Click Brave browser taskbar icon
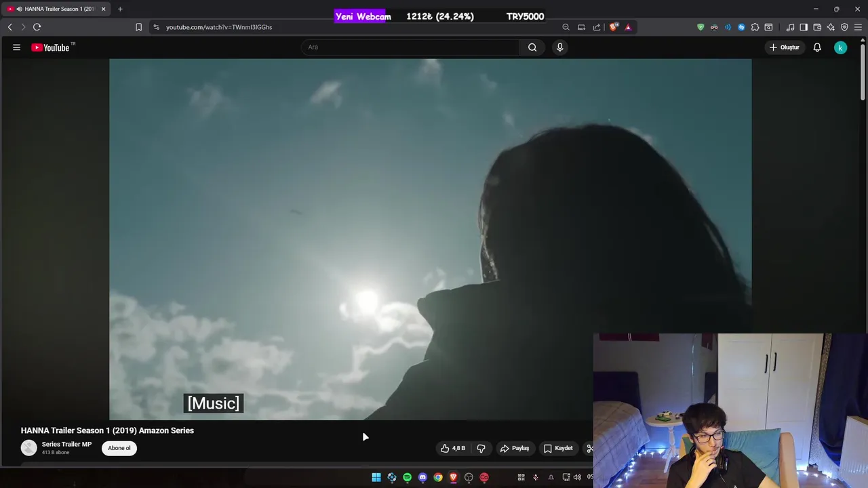The width and height of the screenshot is (868, 488). tap(453, 477)
